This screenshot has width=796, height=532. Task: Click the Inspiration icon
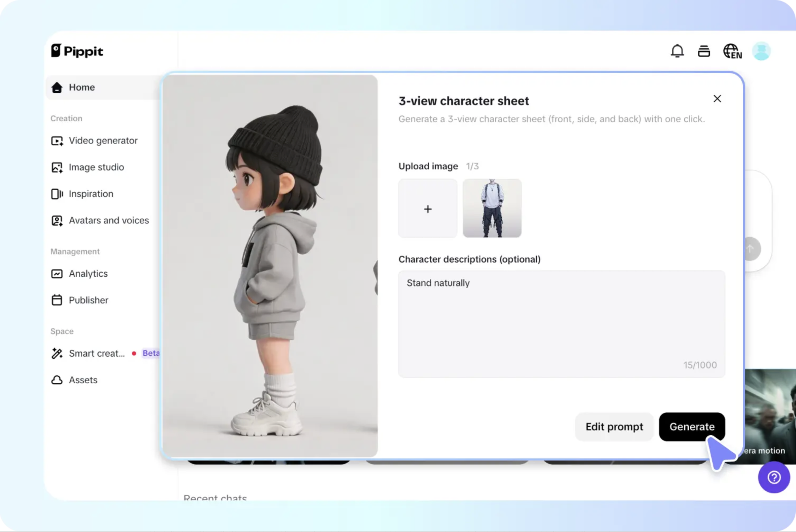point(57,194)
